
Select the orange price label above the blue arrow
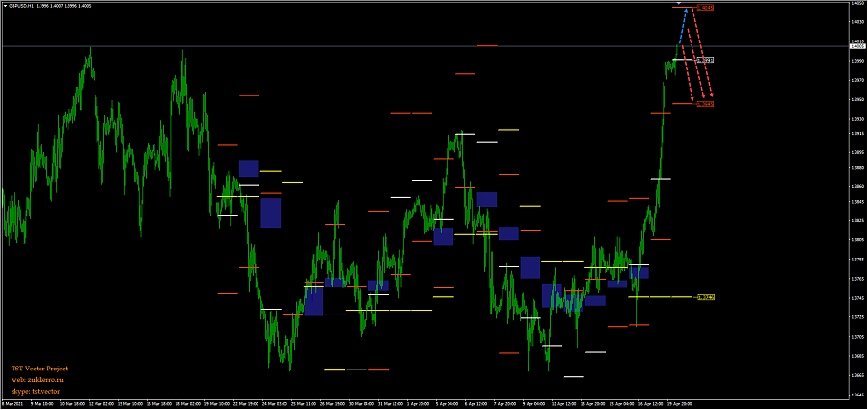pyautogui.click(x=705, y=7)
